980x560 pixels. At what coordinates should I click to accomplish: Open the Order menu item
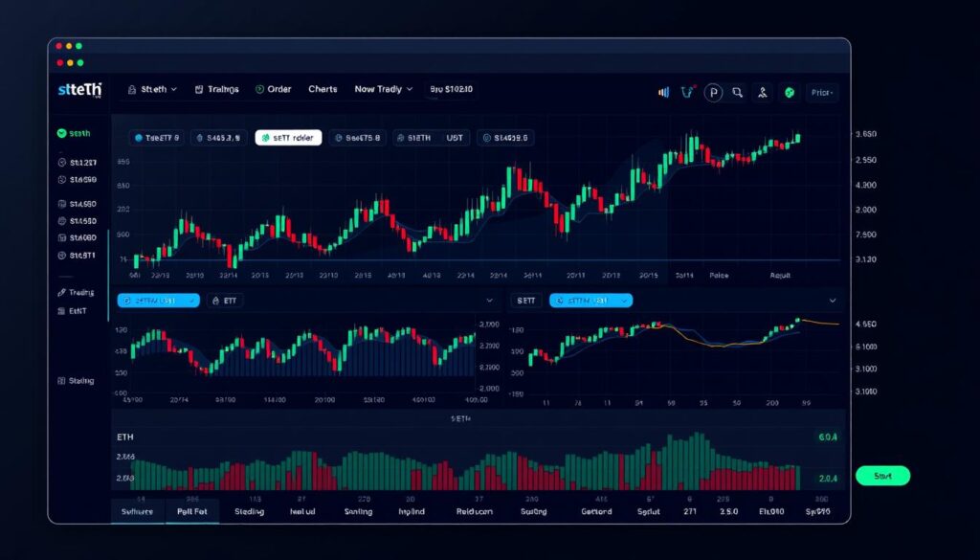click(x=275, y=88)
